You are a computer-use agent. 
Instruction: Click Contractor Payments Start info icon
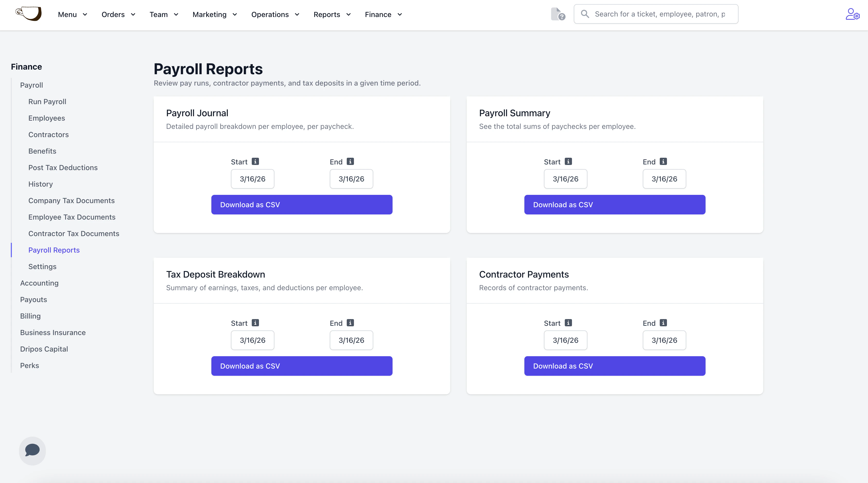point(568,323)
